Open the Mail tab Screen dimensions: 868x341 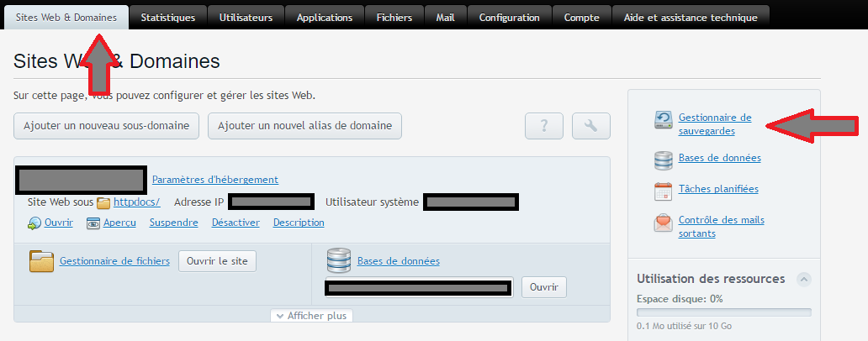(x=445, y=18)
